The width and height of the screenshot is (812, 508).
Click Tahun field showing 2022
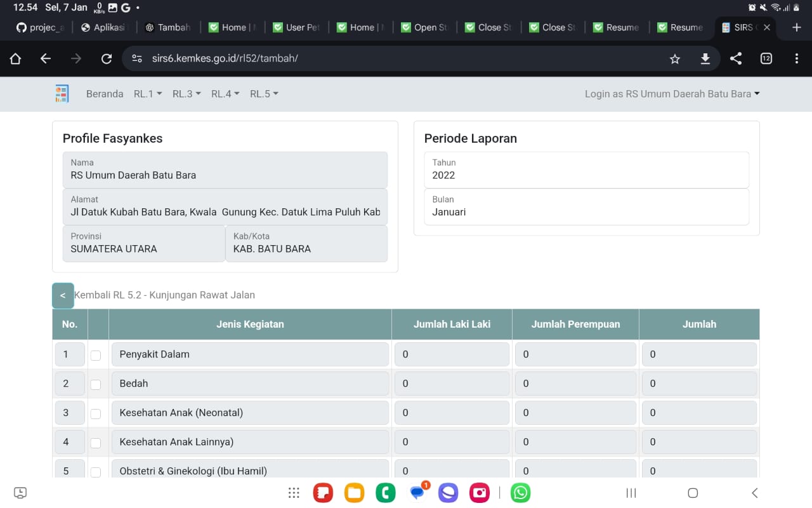pyautogui.click(x=586, y=170)
